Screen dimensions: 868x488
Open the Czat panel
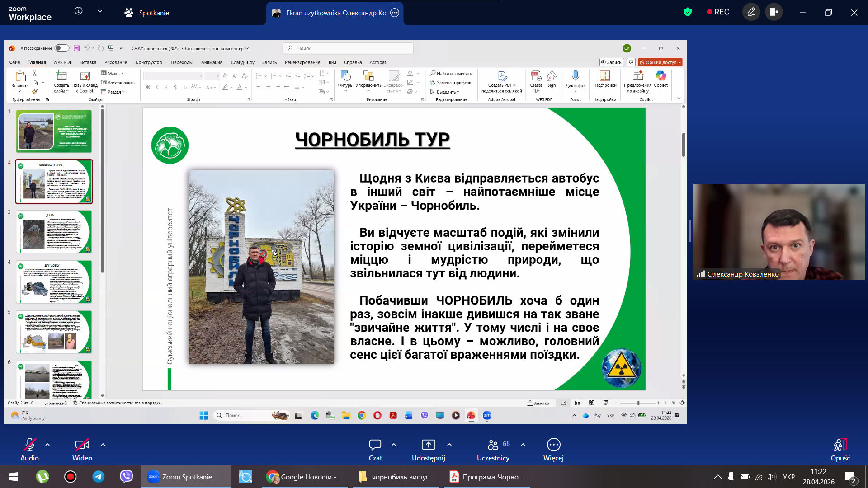coord(375,446)
